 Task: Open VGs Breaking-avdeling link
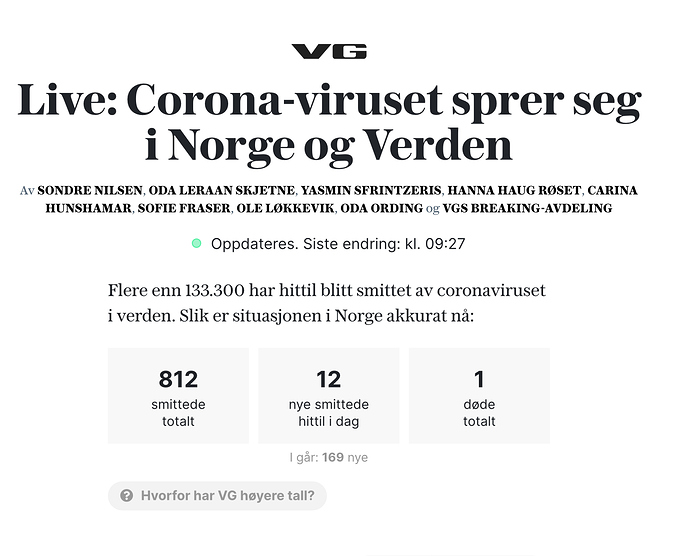click(526, 208)
